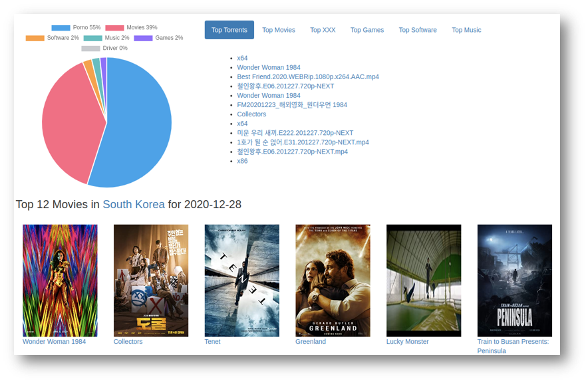Image resolution: width=588 pixels, height=383 pixels.
Task: Click the Lucky Monster caption link
Action: pyautogui.click(x=407, y=342)
